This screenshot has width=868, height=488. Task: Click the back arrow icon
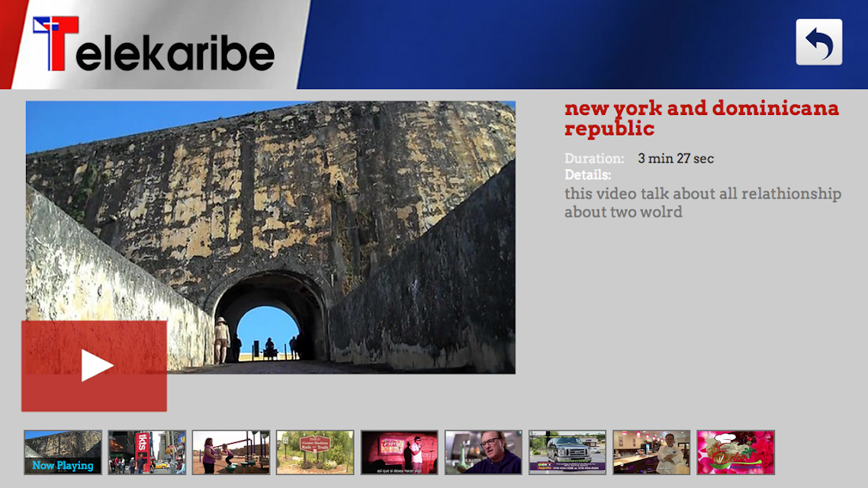click(818, 42)
